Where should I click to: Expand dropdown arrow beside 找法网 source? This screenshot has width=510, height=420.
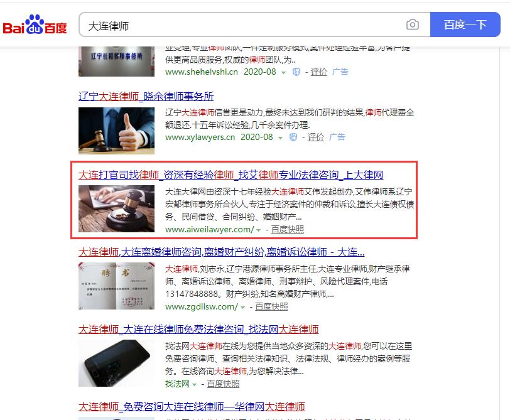(195, 385)
